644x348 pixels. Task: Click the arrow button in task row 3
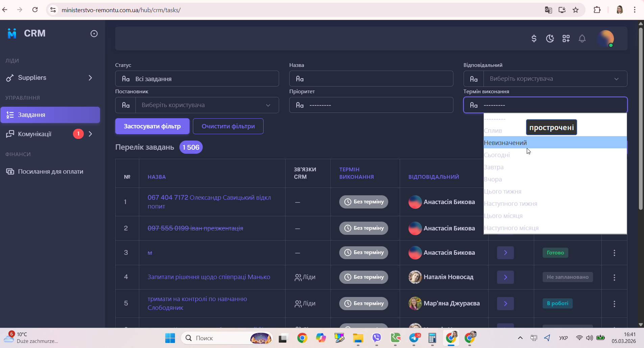[x=505, y=253]
